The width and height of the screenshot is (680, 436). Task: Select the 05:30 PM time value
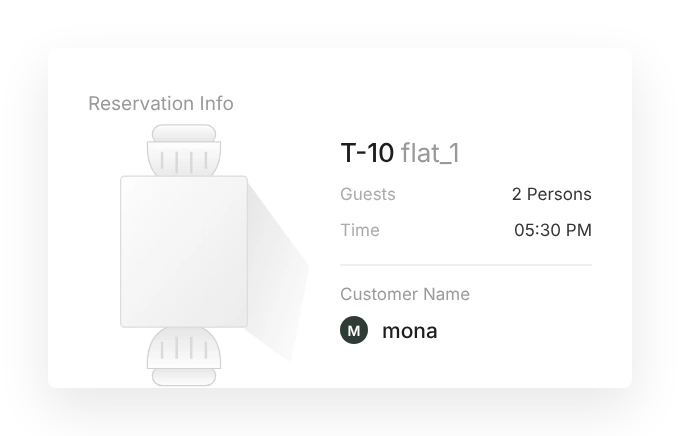553,230
